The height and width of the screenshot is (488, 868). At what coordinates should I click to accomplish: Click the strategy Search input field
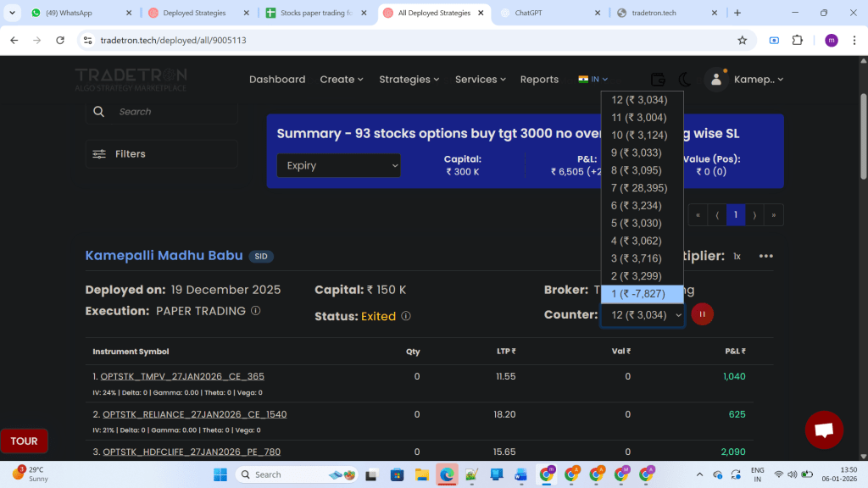tap(174, 112)
